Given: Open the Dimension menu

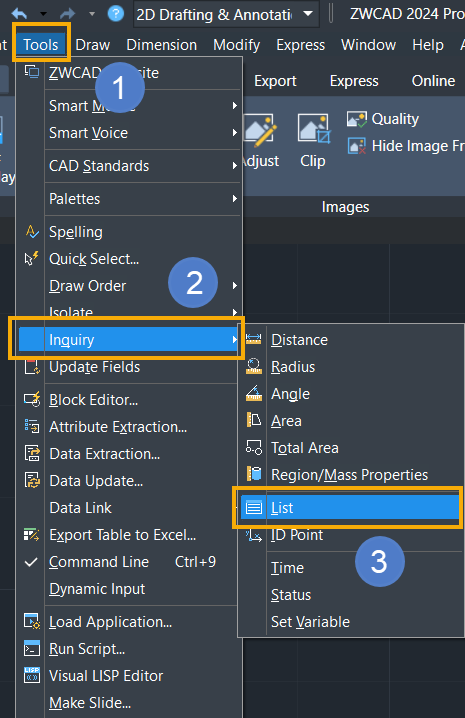Looking at the screenshot, I should (162, 45).
